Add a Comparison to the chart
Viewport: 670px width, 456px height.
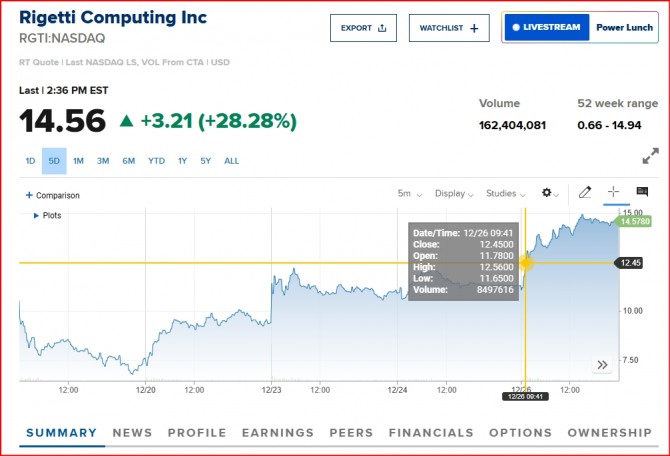point(52,195)
